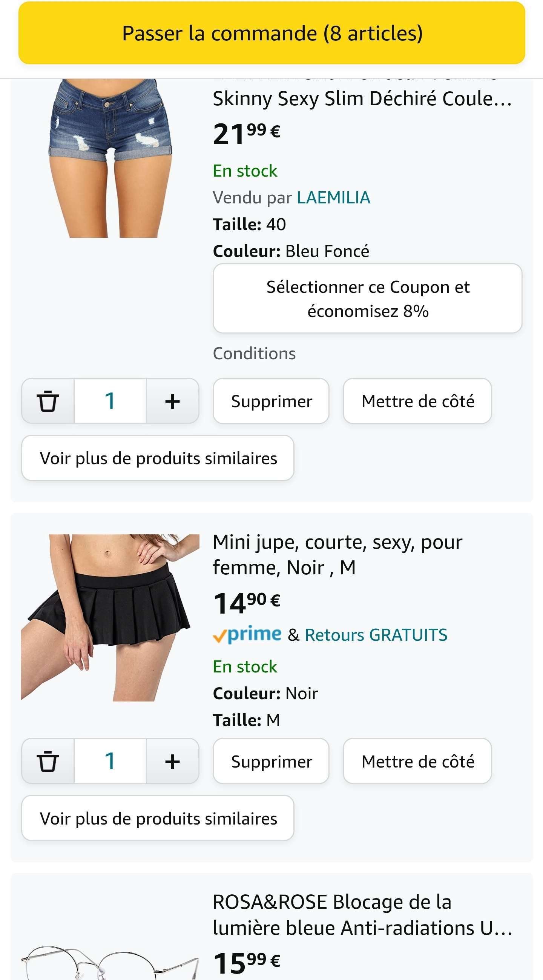This screenshot has width=543, height=980.
Task: Increase denim shorts quantity with plus icon
Action: [x=172, y=401]
